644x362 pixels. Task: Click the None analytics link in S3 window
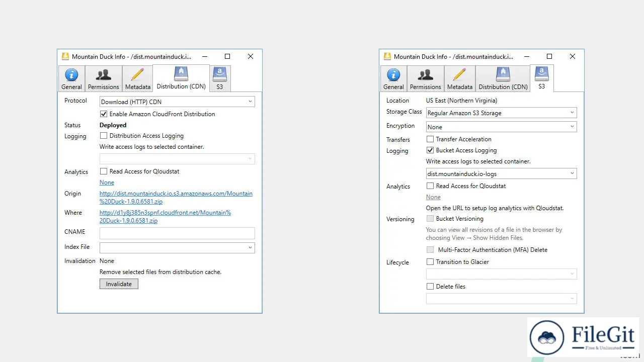[433, 197]
